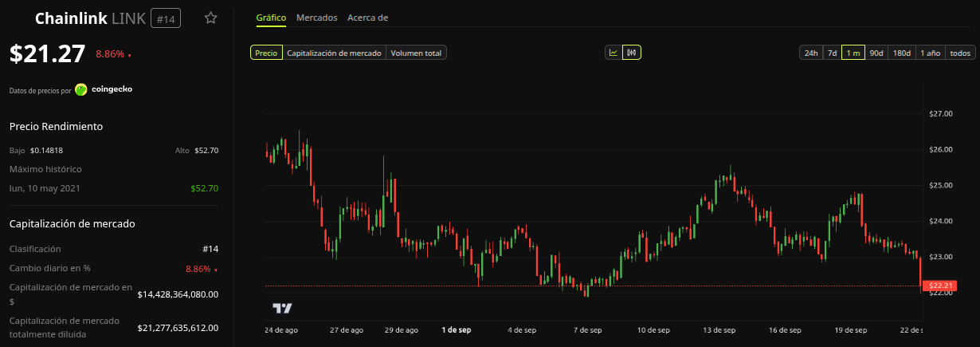Open the Acerca de tab
Viewport: 980px width, 347px height.
tap(367, 18)
